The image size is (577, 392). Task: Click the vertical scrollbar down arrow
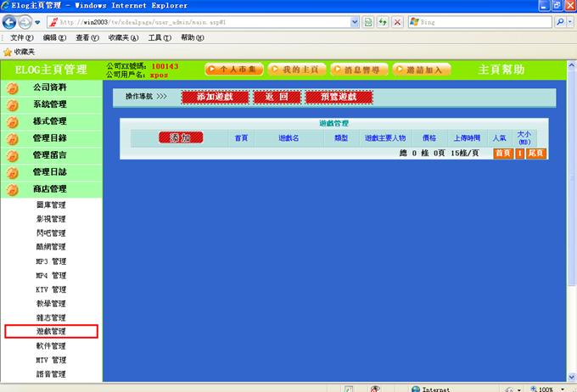570,377
